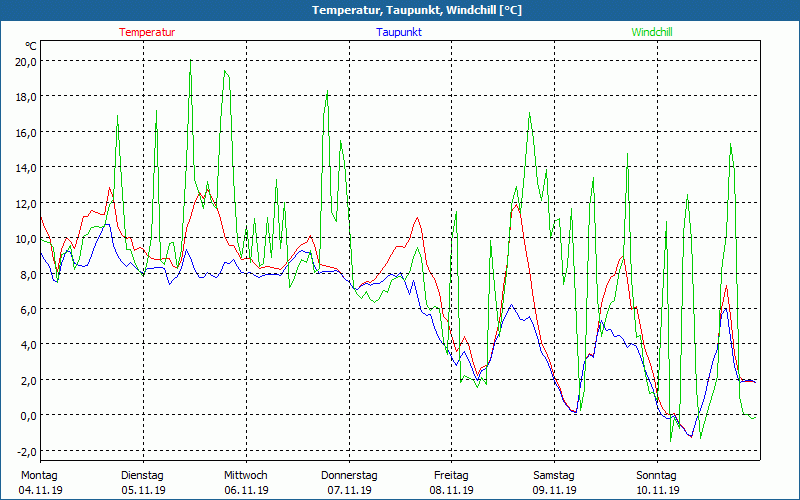Viewport: 800px width, 500px height.
Task: Click the Donnerstag day label
Action: tap(349, 475)
